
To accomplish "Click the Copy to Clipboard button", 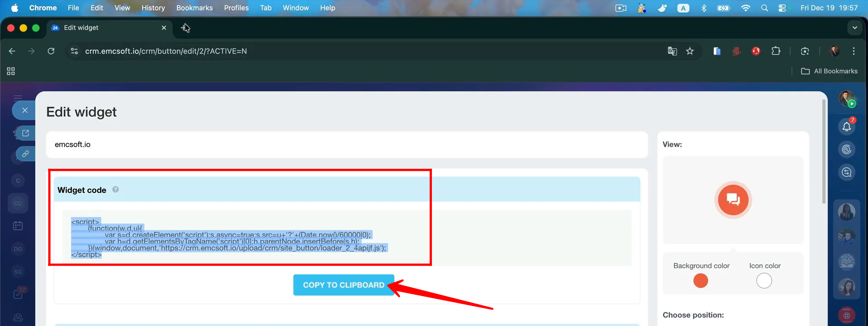I will tap(343, 285).
